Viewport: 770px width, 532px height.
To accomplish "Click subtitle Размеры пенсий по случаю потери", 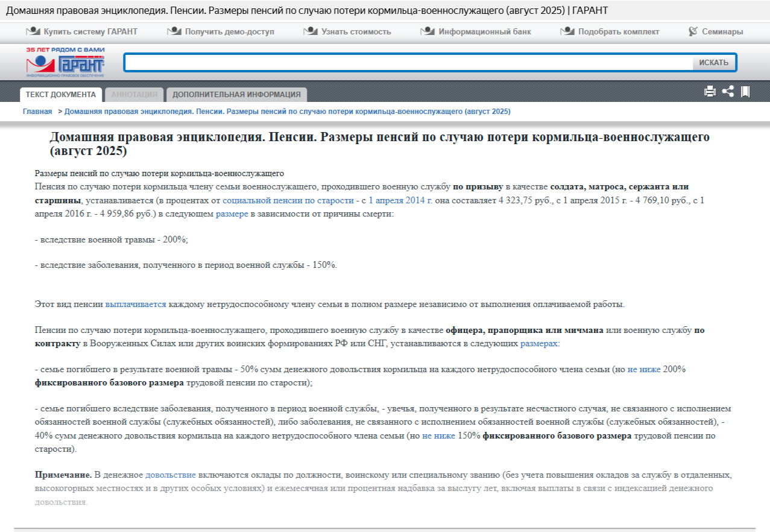I will 159,173.
